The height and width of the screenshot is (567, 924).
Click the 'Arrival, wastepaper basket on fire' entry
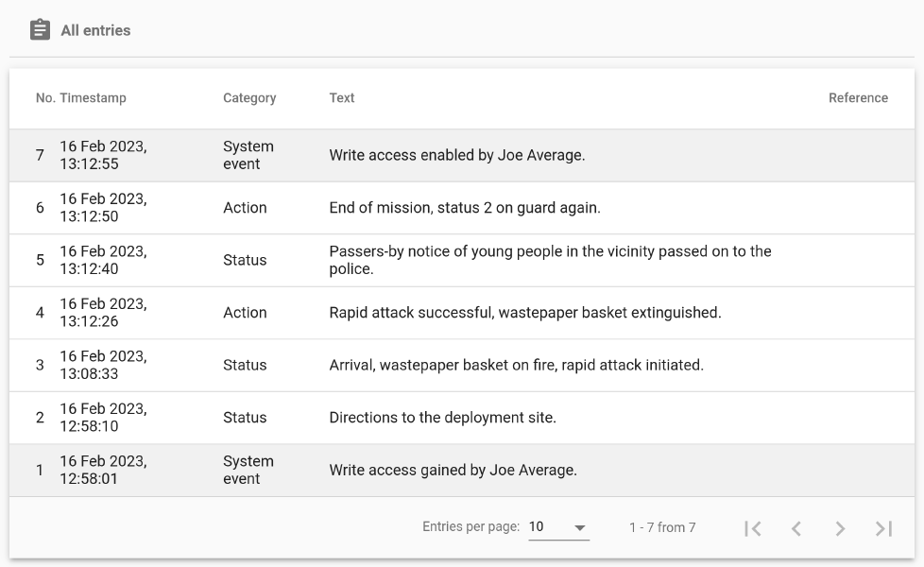click(516, 365)
